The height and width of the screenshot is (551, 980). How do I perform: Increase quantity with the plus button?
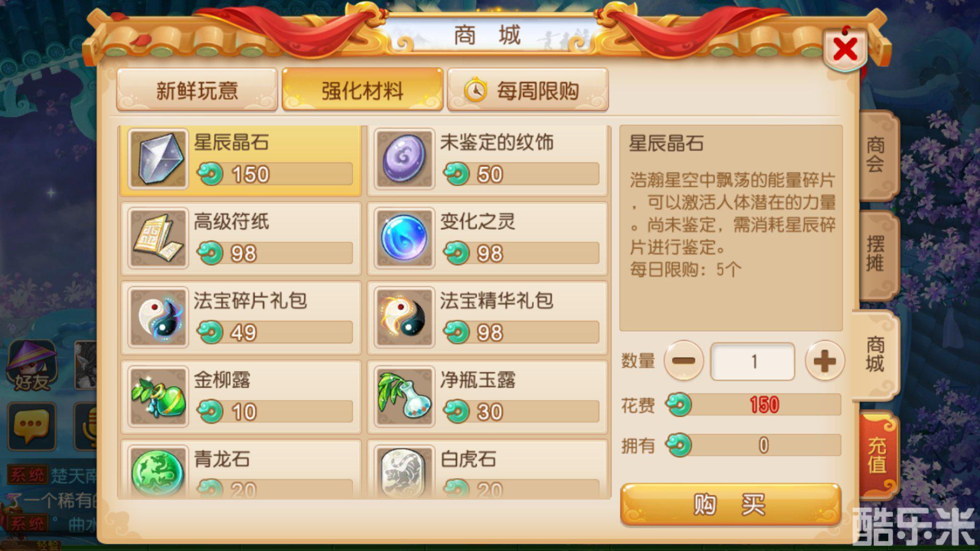(824, 361)
